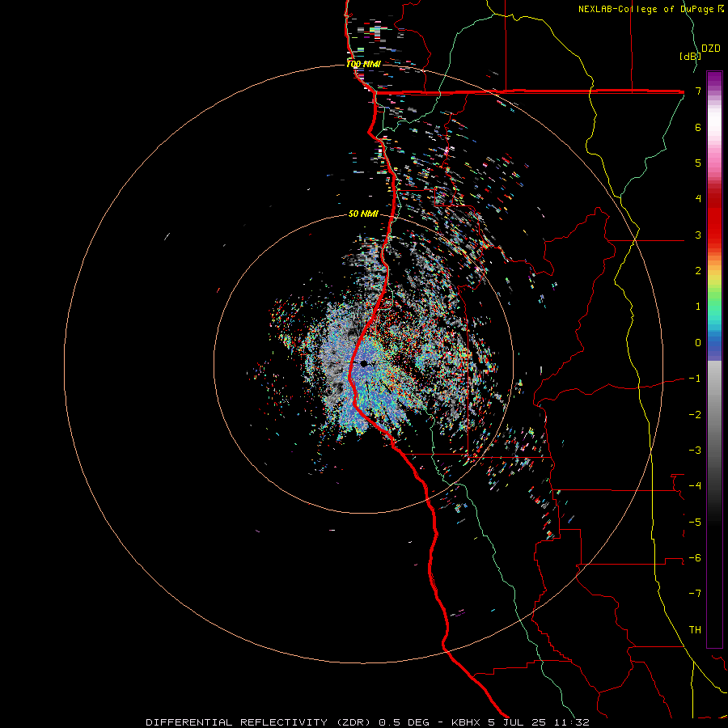
Task: Click the -3 dB legend value
Action: click(x=695, y=451)
